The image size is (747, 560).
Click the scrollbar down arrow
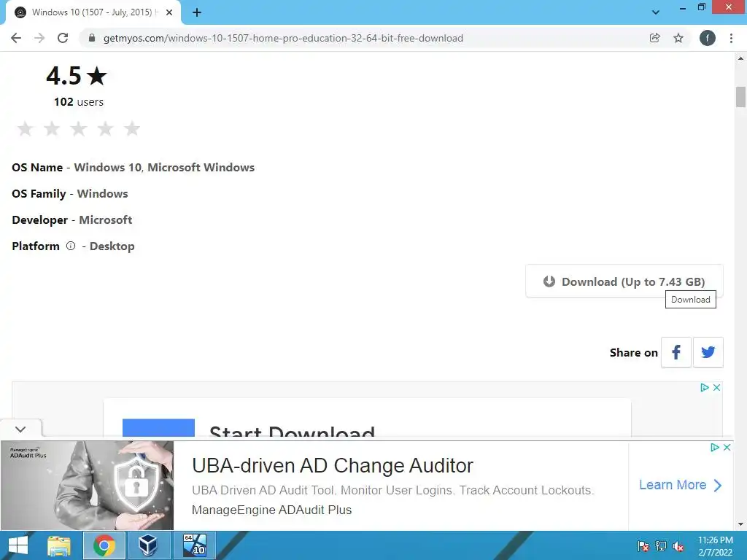pos(740,524)
